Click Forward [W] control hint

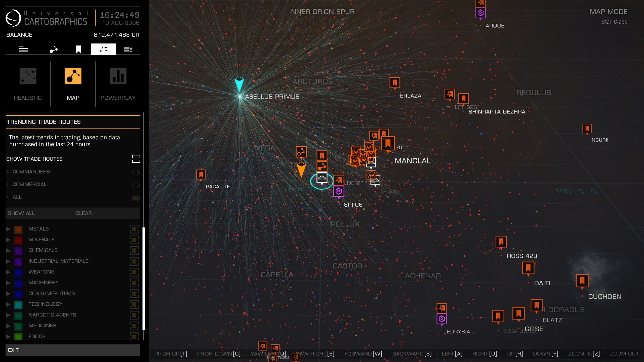(363, 354)
